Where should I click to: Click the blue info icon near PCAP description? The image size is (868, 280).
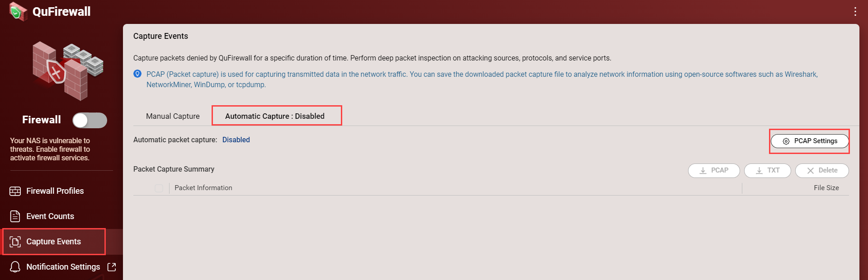tap(138, 74)
